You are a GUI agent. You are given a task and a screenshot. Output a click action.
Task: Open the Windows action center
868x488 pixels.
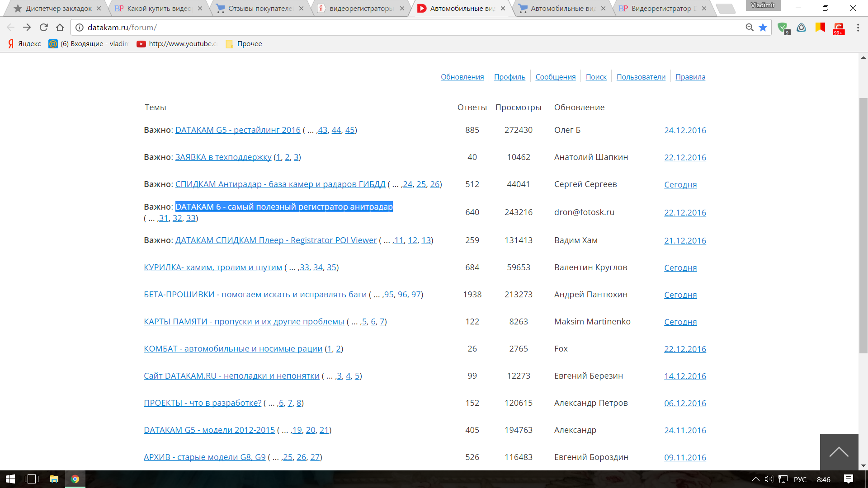849,479
